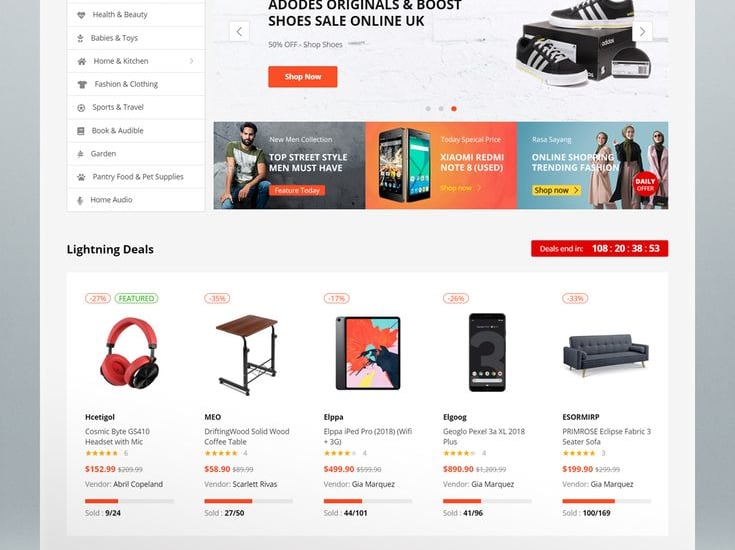Click the t-shirt icon beside Fashion & Clothing
This screenshot has width=735, height=550.
[x=82, y=84]
